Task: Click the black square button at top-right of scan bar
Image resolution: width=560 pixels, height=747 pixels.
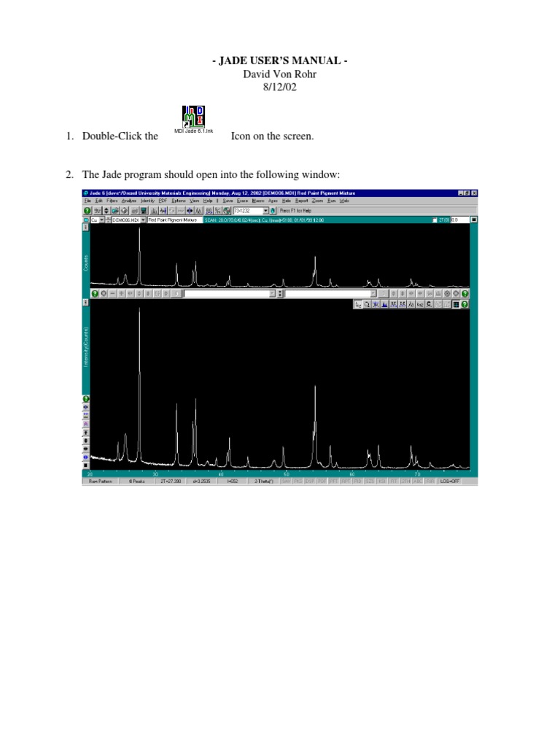Action: [474, 220]
